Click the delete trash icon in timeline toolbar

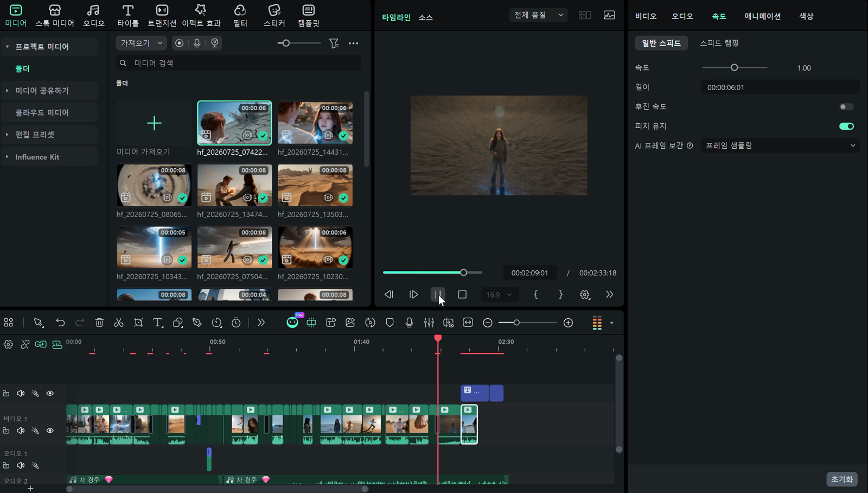99,323
